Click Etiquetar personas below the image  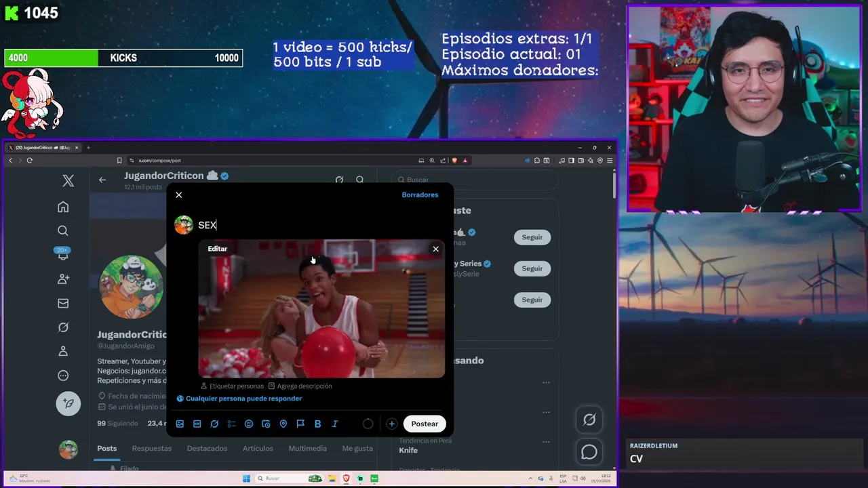pos(232,386)
